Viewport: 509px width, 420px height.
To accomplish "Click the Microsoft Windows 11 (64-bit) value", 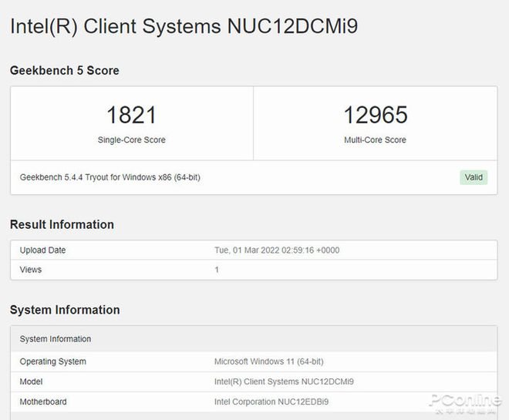I will click(x=269, y=361).
